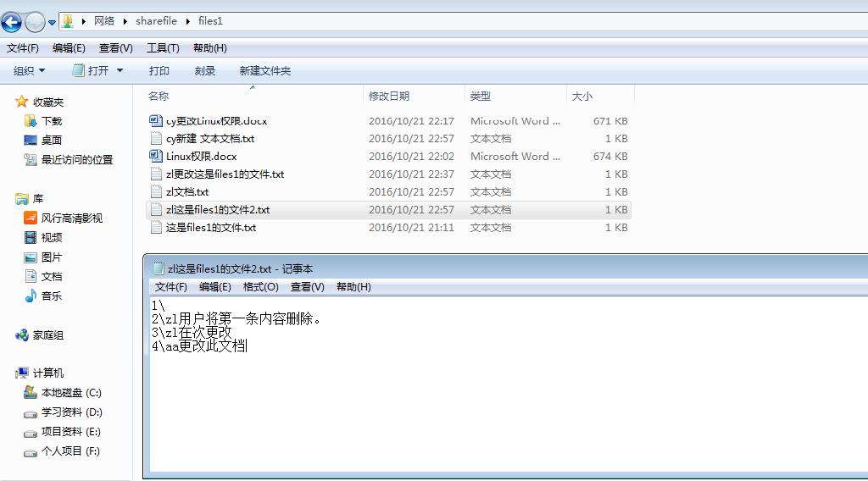Open Explorer 编辑(E) menu
The width and height of the screenshot is (868, 481).
pos(69,48)
